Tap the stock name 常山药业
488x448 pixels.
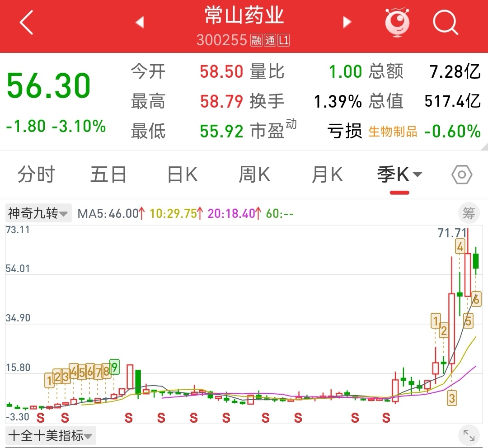pos(244,15)
